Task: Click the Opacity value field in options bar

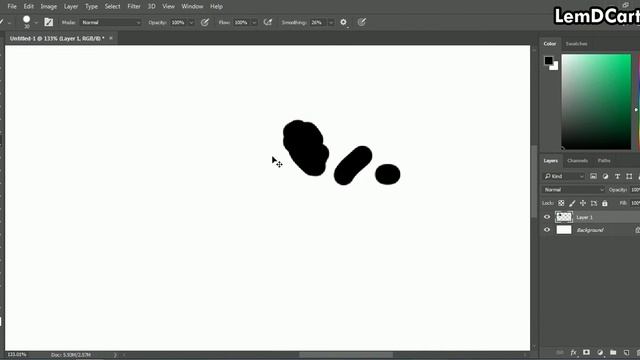Action: [x=178, y=22]
